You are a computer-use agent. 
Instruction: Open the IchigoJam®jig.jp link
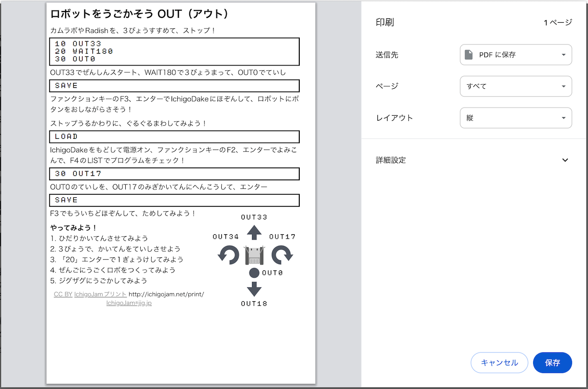(129, 303)
